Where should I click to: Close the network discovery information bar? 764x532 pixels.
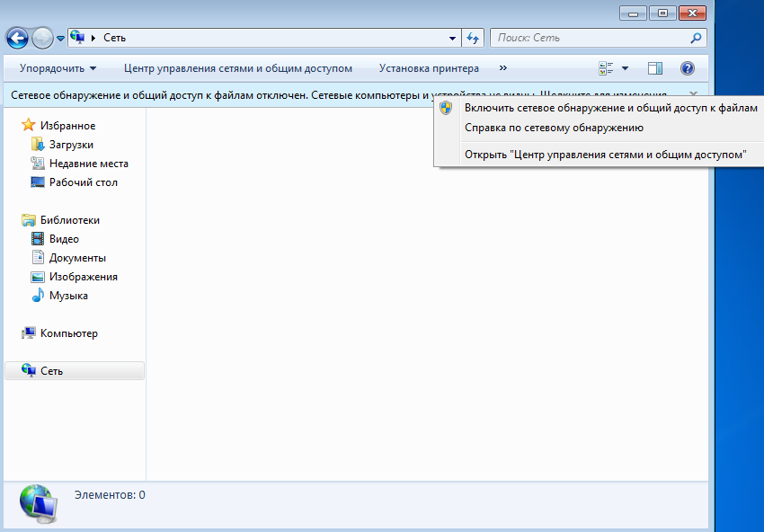click(x=693, y=93)
